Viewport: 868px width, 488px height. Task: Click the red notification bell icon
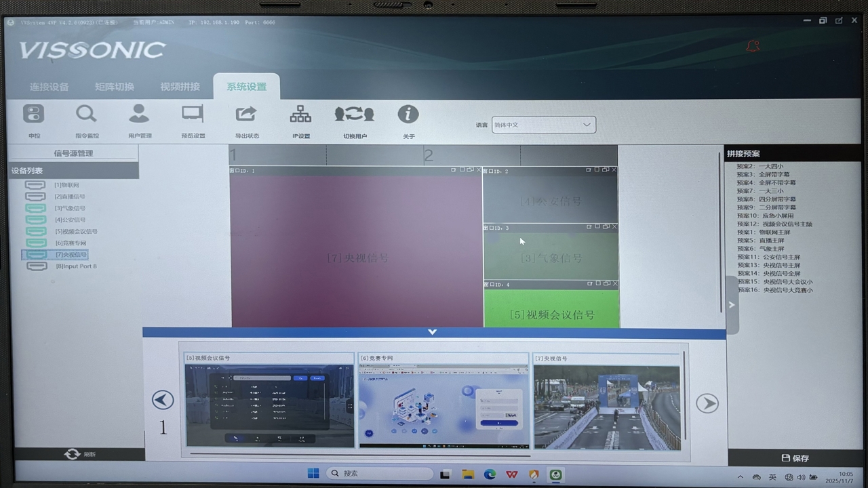753,46
